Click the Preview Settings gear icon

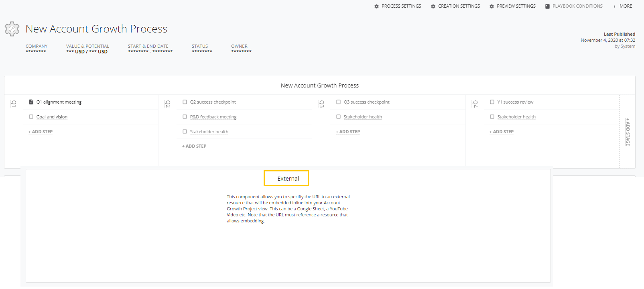pyautogui.click(x=492, y=6)
